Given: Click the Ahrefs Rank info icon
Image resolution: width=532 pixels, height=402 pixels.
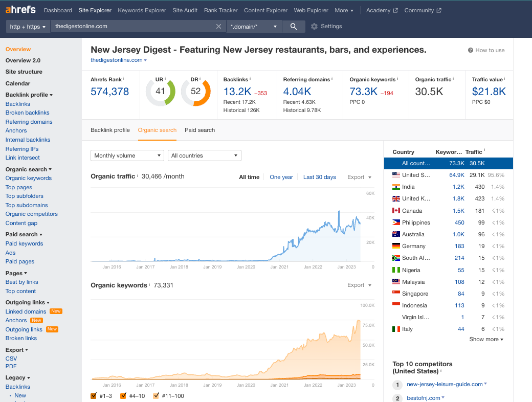Looking at the screenshot, I should point(123,79).
